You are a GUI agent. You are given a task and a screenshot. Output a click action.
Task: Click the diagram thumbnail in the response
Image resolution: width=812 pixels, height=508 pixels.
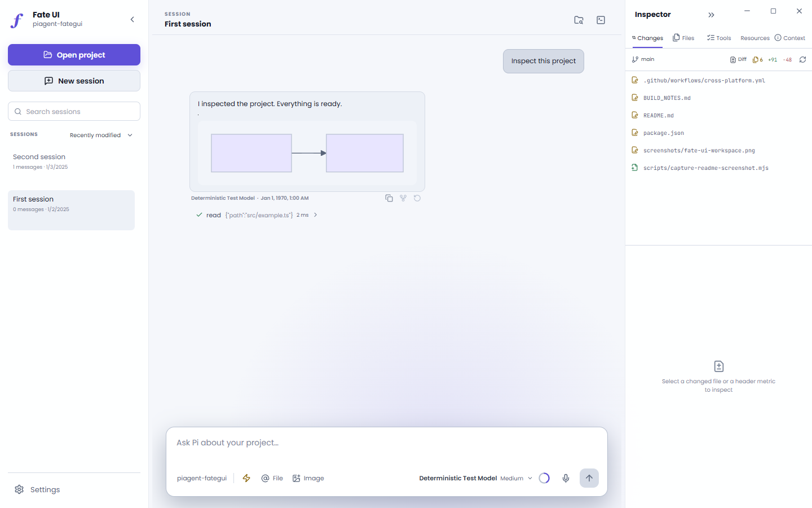[307, 153]
